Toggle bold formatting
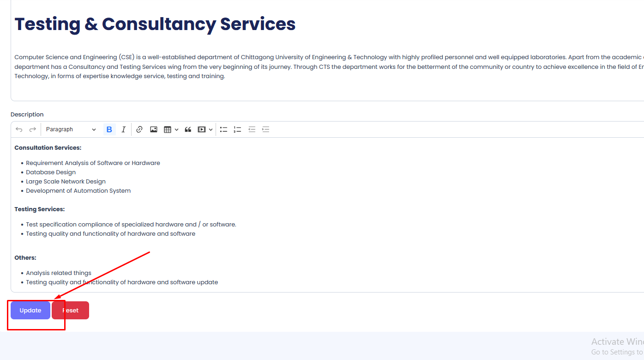The width and height of the screenshot is (644, 360). coord(109,129)
